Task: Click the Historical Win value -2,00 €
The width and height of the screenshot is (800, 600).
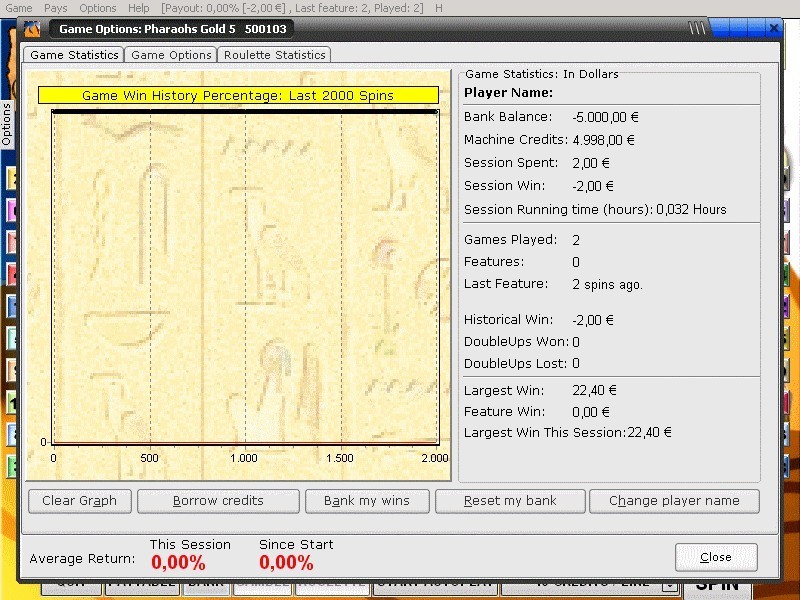Action: coord(593,320)
